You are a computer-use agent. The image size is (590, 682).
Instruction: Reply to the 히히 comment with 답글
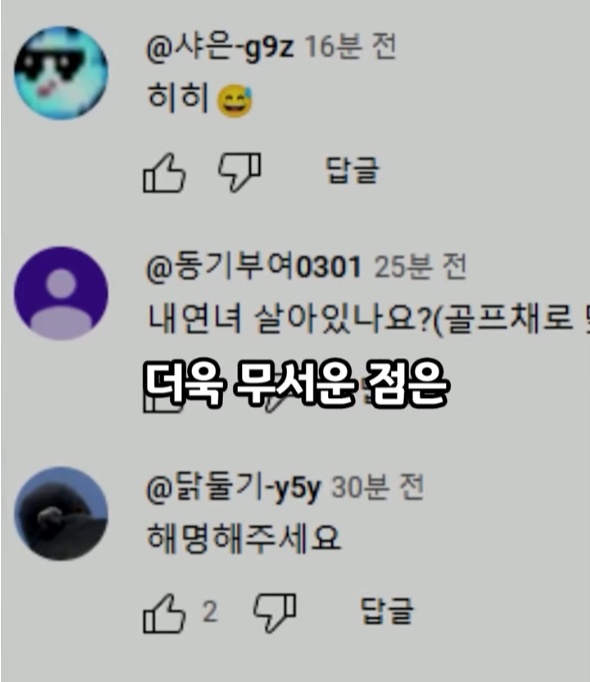352,170
